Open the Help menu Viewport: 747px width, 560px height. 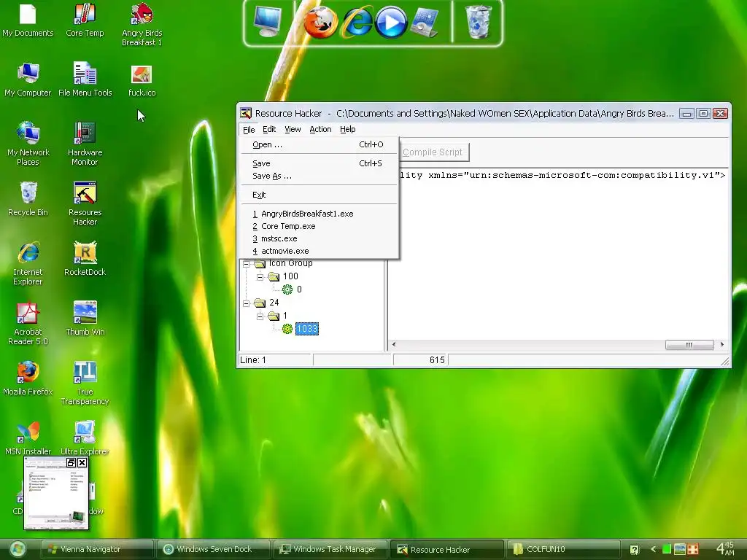(348, 129)
